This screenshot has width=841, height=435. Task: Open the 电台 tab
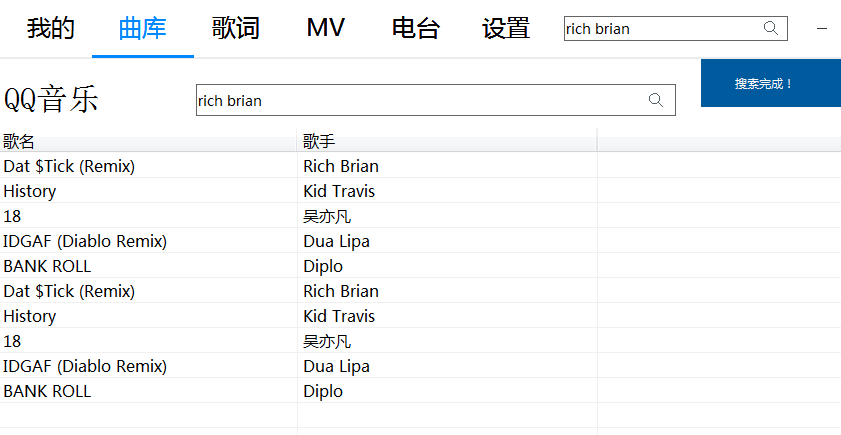tap(416, 28)
